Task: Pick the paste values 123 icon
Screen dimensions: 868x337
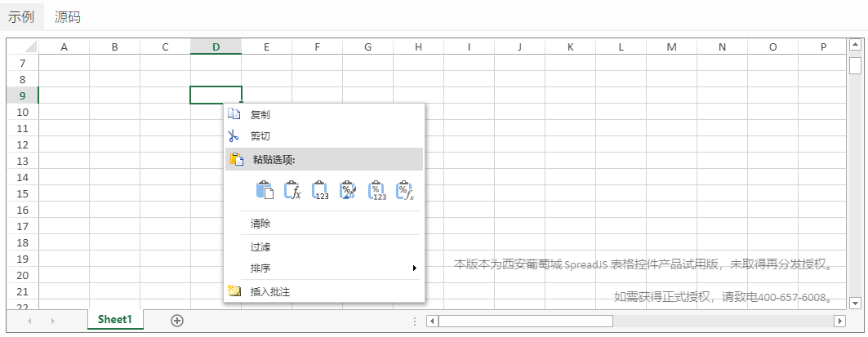Action: point(321,190)
